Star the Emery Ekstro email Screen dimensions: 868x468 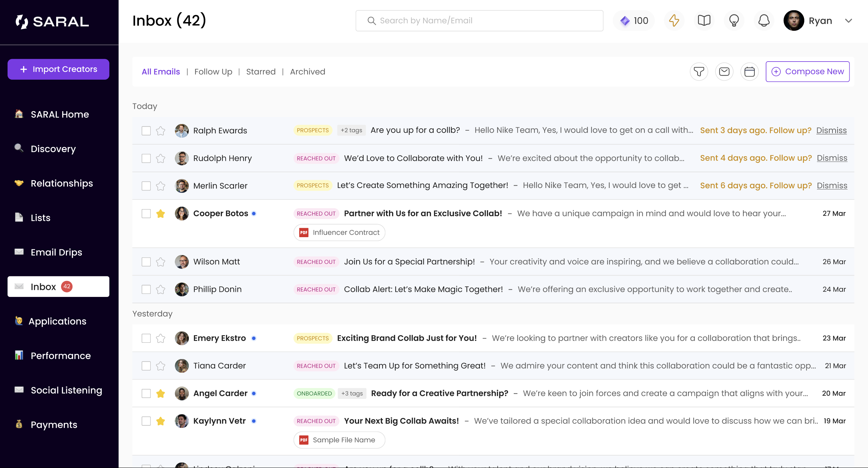coord(160,338)
